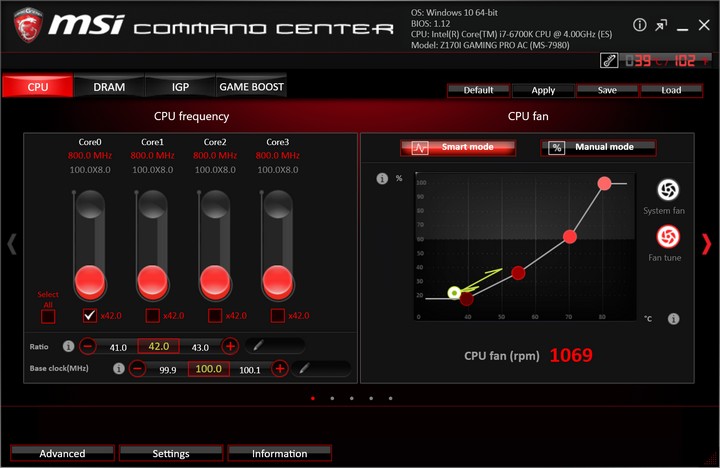The height and width of the screenshot is (468, 720).
Task: Open the Settings section
Action: tap(171, 453)
